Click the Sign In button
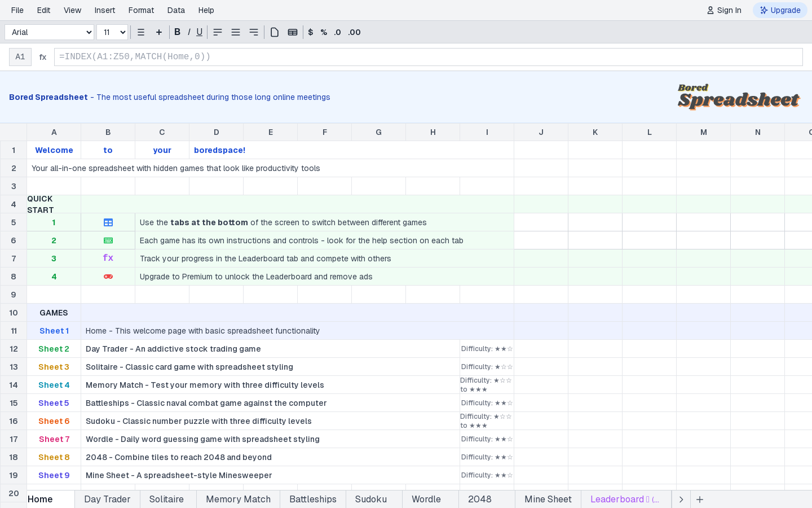Image resolution: width=812 pixels, height=508 pixels. tap(724, 10)
